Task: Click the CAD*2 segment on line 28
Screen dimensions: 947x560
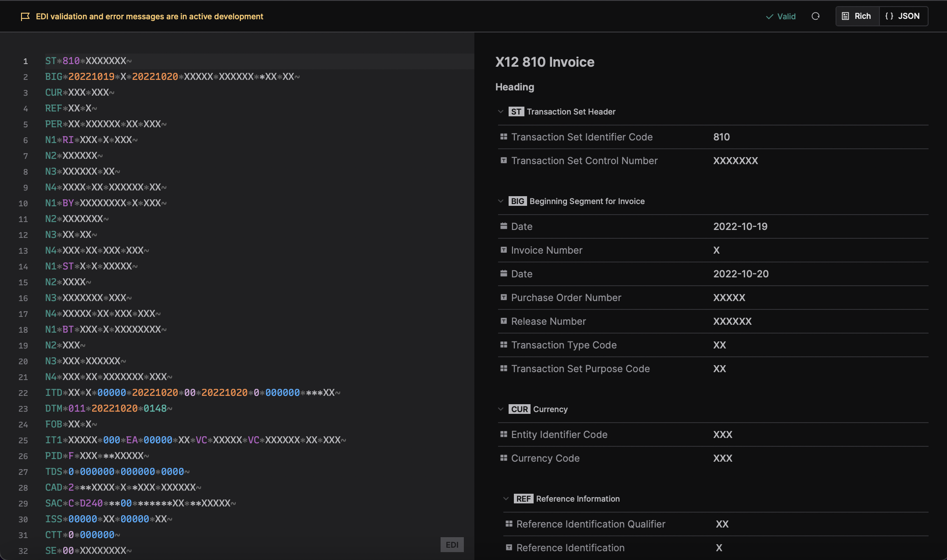Action: point(123,488)
